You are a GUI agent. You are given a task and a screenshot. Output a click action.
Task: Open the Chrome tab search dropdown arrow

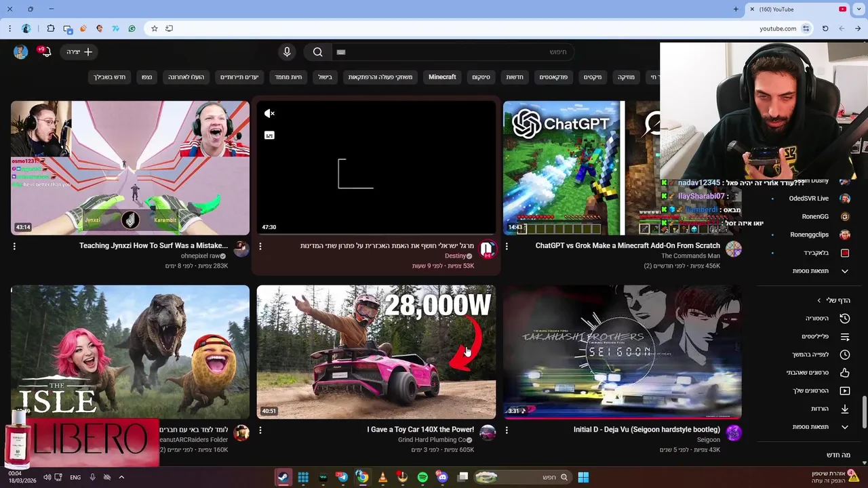pos(859,9)
